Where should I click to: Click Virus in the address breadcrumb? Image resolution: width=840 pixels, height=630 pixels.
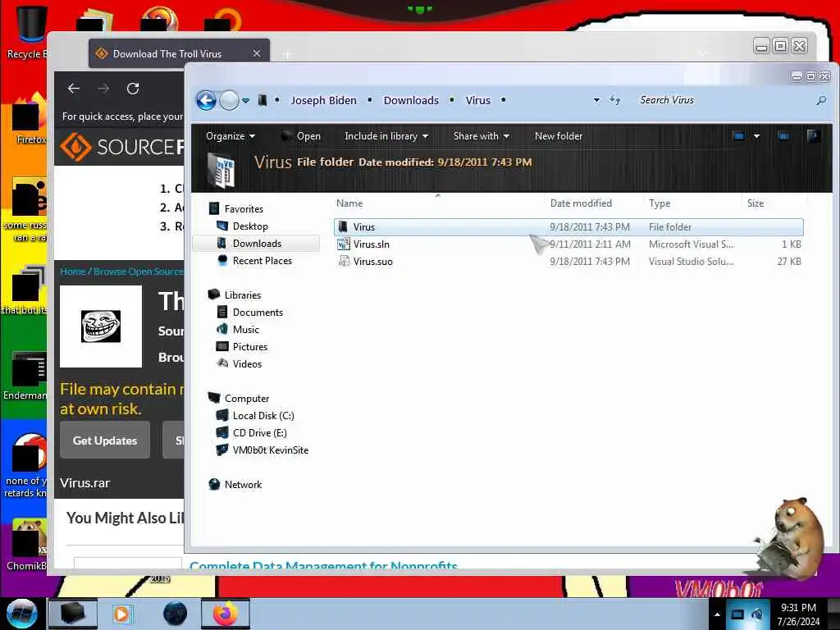tap(478, 100)
